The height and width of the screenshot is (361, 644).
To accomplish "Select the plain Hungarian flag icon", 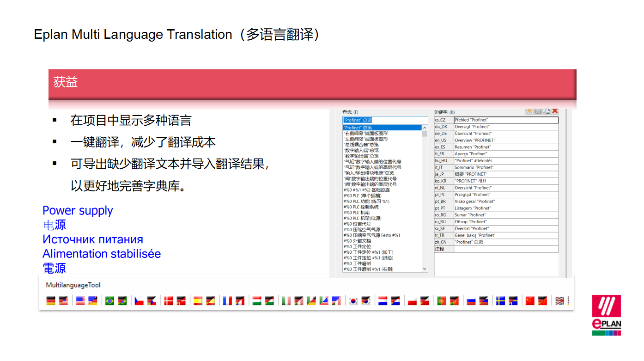I will pos(257,301).
